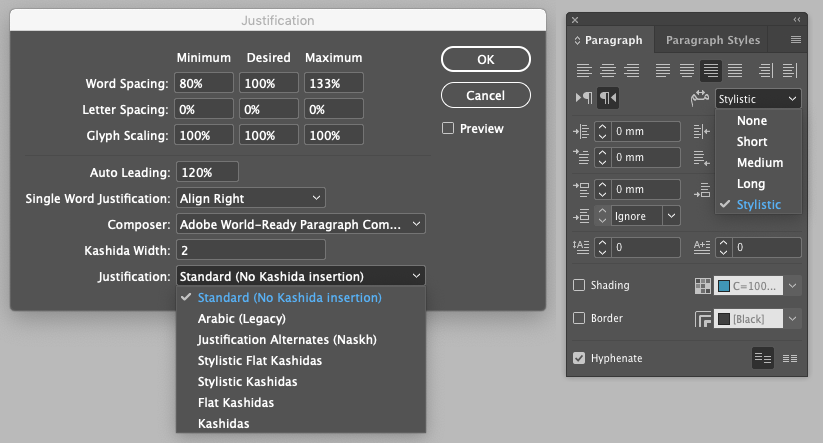Click the Right-to-left paragraph direction icon
The width and height of the screenshot is (823, 443).
(x=608, y=98)
